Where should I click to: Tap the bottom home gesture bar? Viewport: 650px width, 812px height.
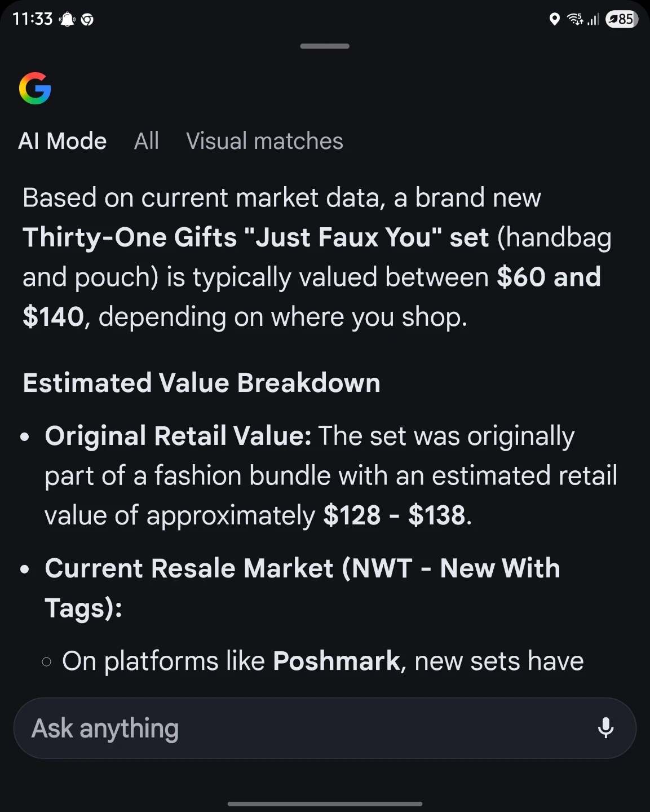pos(325,804)
